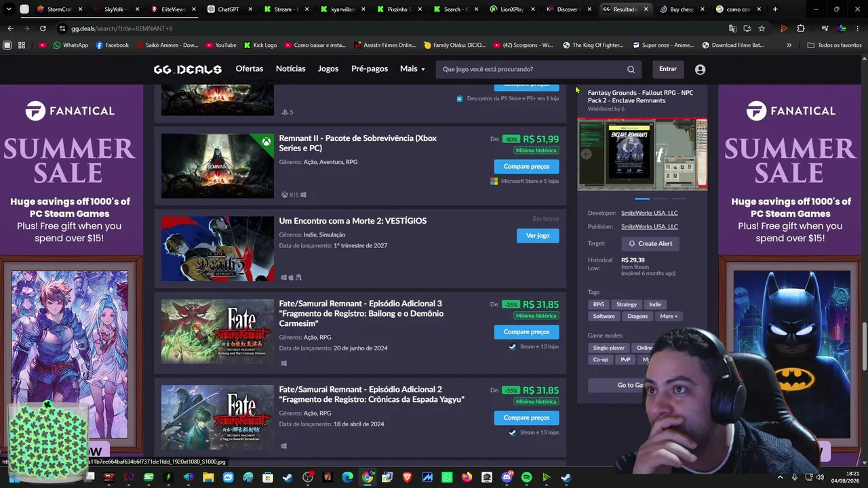The height and width of the screenshot is (488, 868).
Task: Click the first screenshot carousel indicator
Action: point(642,199)
